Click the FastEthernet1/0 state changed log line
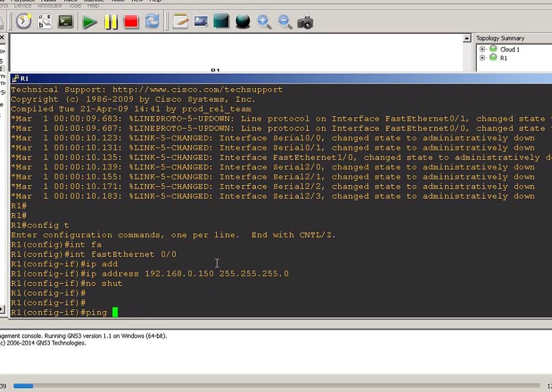 (281, 157)
